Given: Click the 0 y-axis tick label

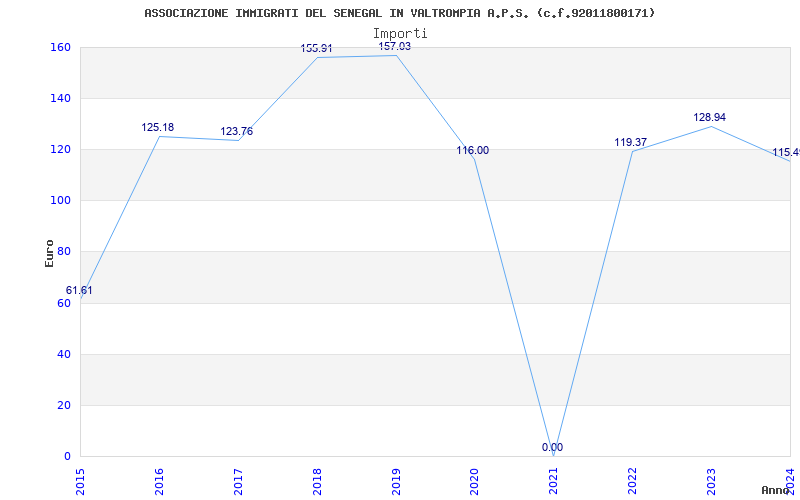Looking at the screenshot, I should 67,456.
